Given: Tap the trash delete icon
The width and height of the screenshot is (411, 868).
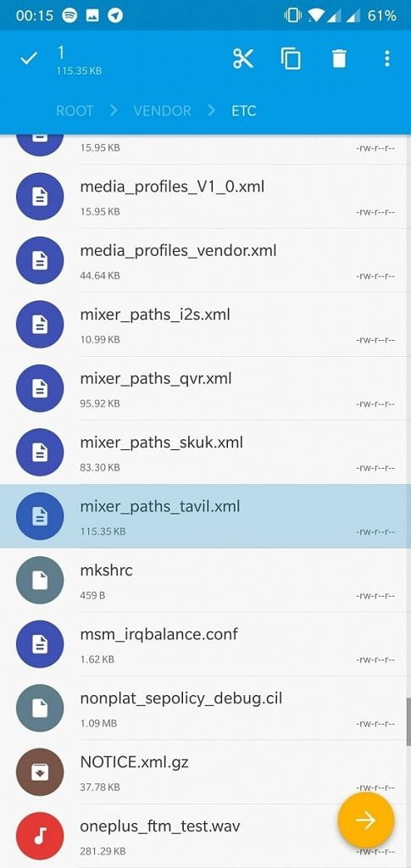Looking at the screenshot, I should point(339,58).
